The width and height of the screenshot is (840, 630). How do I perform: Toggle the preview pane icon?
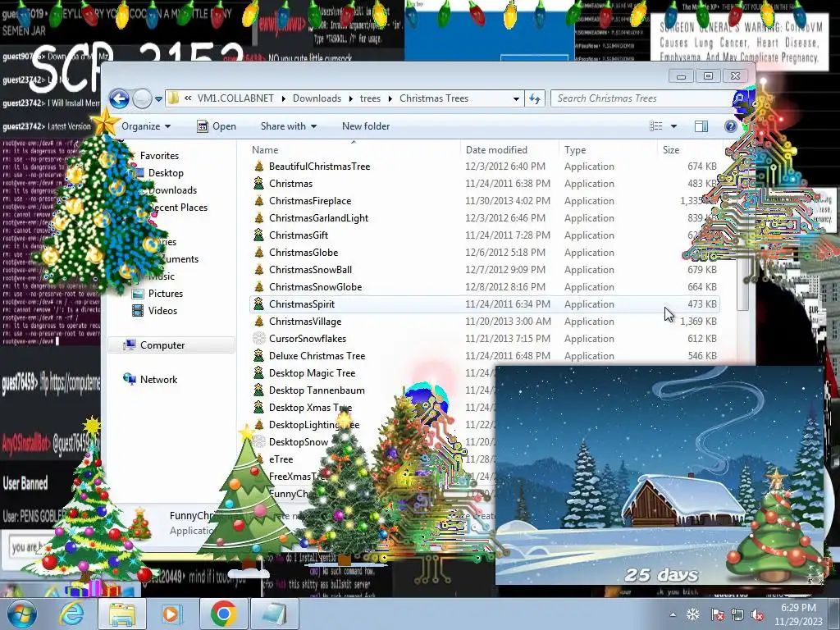[x=701, y=126]
